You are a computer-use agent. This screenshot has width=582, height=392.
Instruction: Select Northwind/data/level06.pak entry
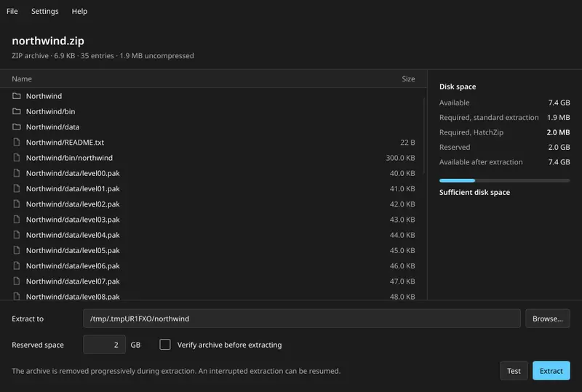[x=213, y=265]
